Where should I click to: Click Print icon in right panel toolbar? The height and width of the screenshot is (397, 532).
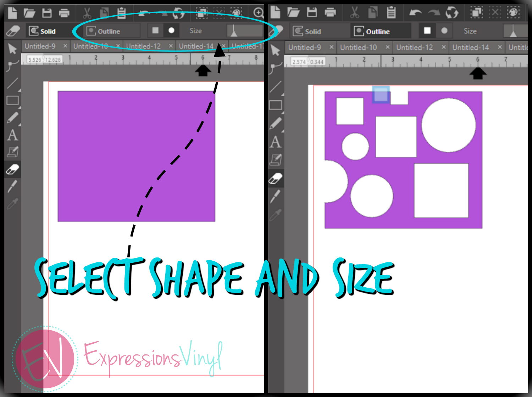pos(330,13)
